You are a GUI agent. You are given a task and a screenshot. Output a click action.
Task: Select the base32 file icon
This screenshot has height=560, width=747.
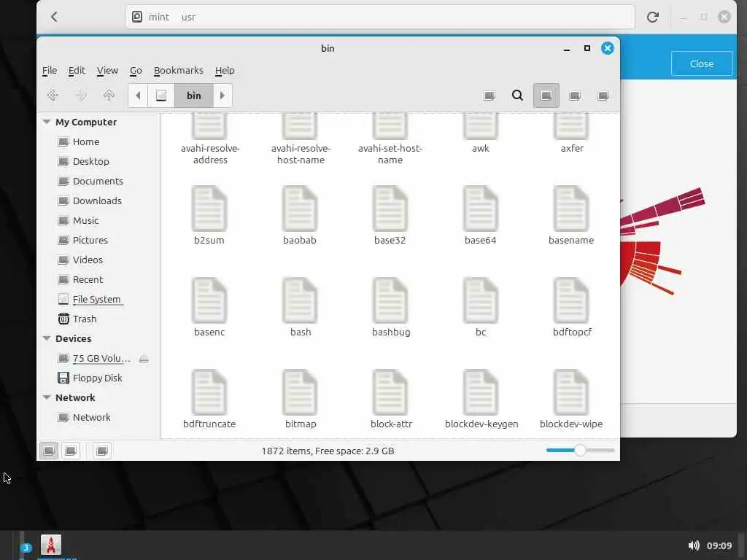tap(390, 209)
